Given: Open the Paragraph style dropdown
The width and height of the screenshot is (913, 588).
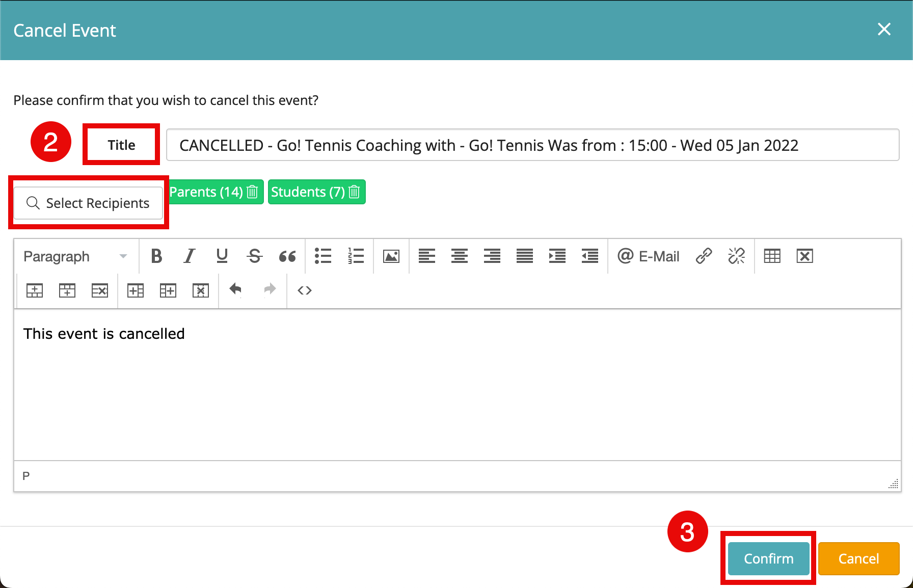Looking at the screenshot, I should 75,256.
